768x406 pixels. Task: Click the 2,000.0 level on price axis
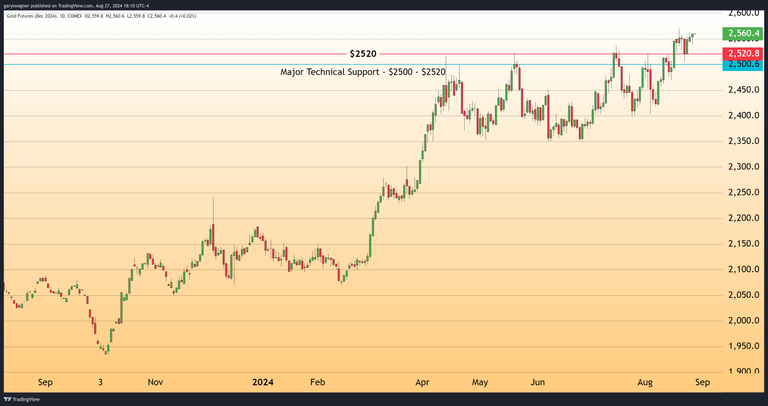click(745, 321)
